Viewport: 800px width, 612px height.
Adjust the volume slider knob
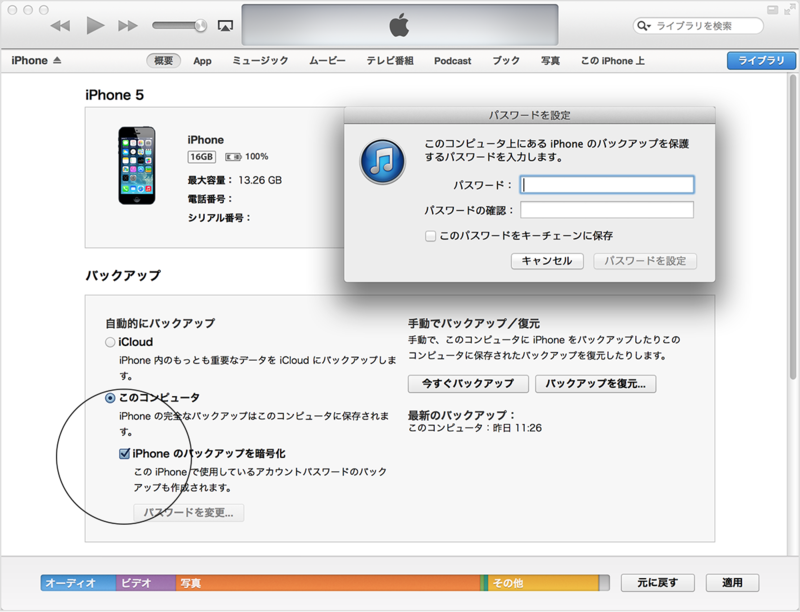tap(201, 26)
